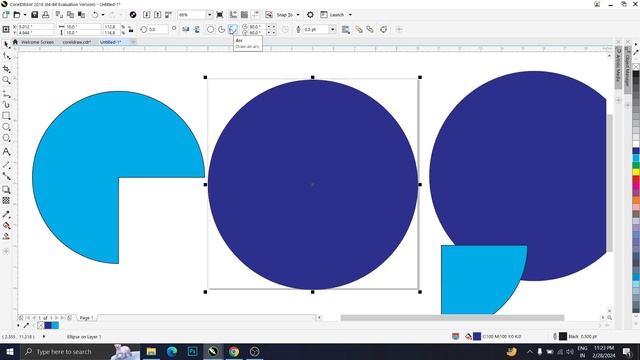This screenshot has height=360, width=640.
Task: Toggle the Show guidelines button
Action: [x=256, y=15]
